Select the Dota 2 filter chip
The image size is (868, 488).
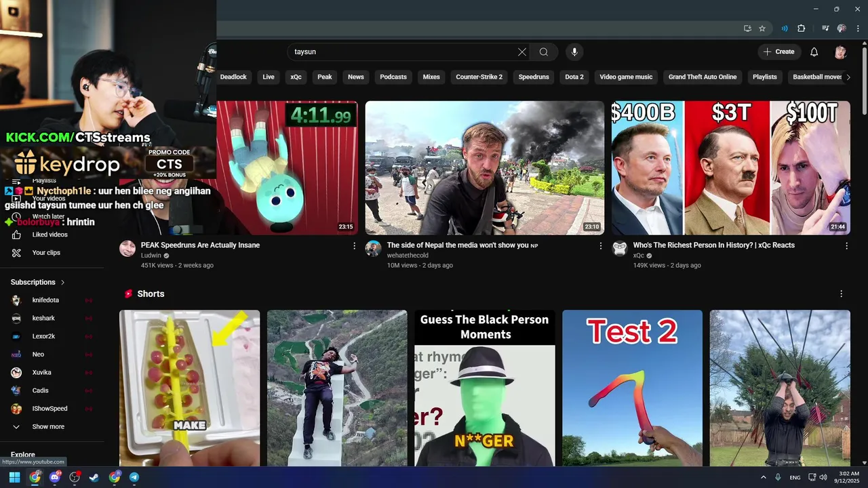[574, 77]
